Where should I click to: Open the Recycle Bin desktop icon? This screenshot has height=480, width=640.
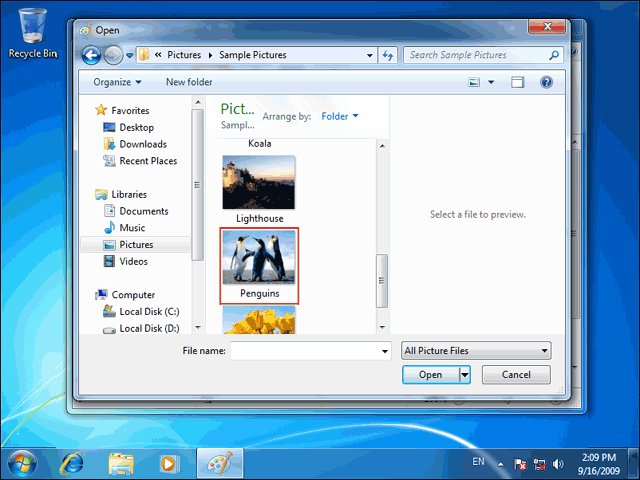point(33,34)
